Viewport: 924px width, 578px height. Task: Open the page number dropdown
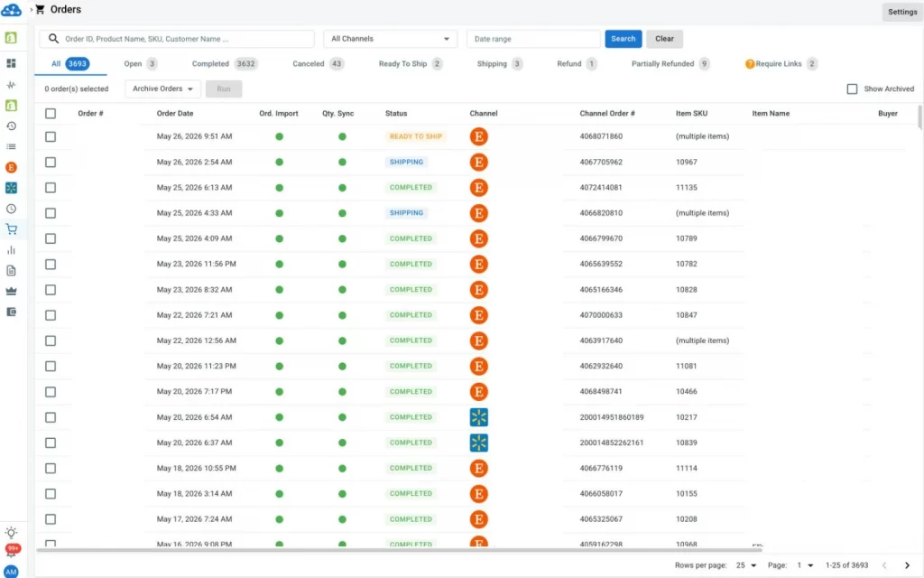pyautogui.click(x=805, y=565)
